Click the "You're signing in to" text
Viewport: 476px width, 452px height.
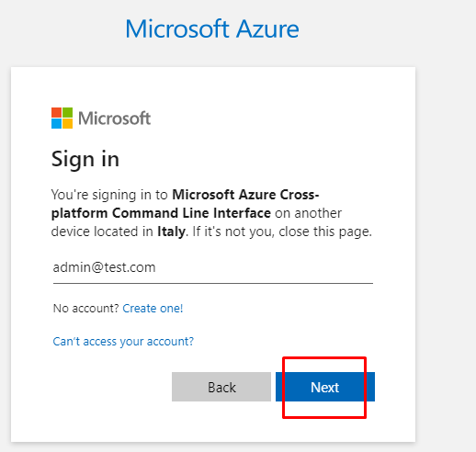tap(109, 195)
